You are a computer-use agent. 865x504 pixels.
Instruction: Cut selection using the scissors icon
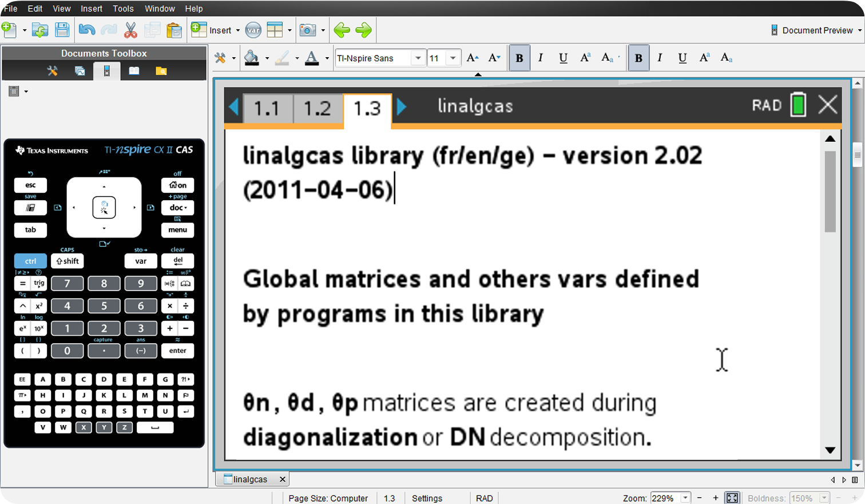click(x=130, y=30)
